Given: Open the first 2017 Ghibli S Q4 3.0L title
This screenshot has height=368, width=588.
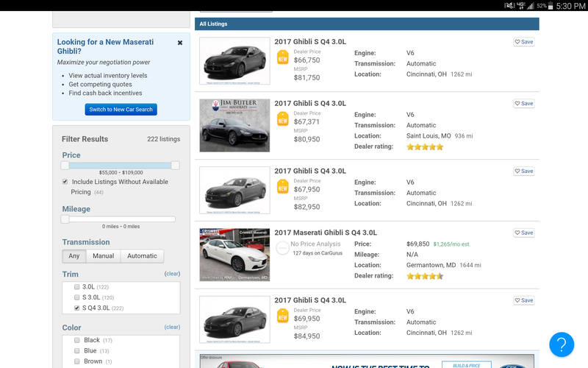Looking at the screenshot, I should [x=310, y=42].
